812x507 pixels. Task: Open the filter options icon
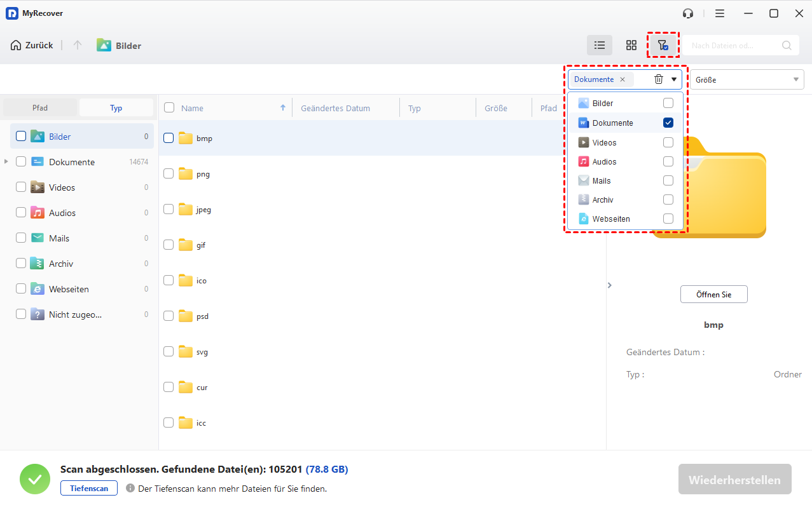[x=663, y=45]
